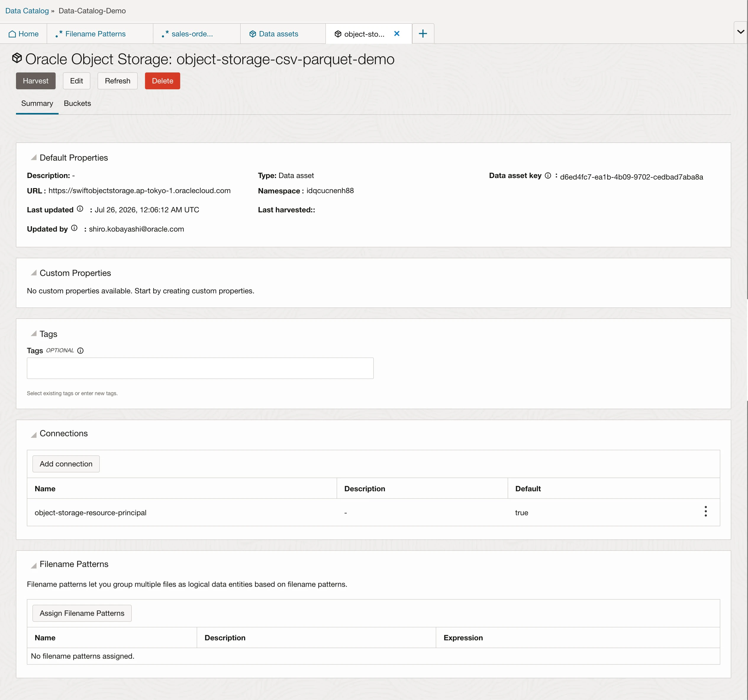Click the data asset cube icon beside the page title

pyautogui.click(x=17, y=58)
